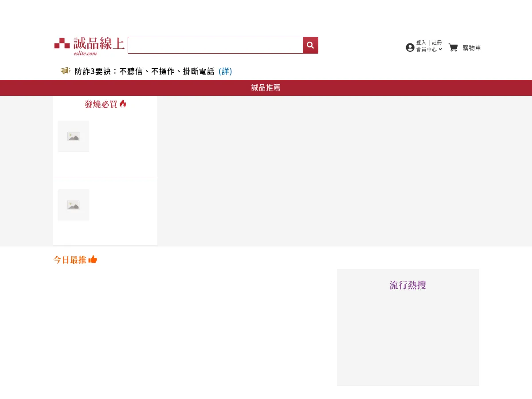Click the flame icon beside 發燒必買
Image resolution: width=532 pixels, height=399 pixels.
tap(123, 103)
